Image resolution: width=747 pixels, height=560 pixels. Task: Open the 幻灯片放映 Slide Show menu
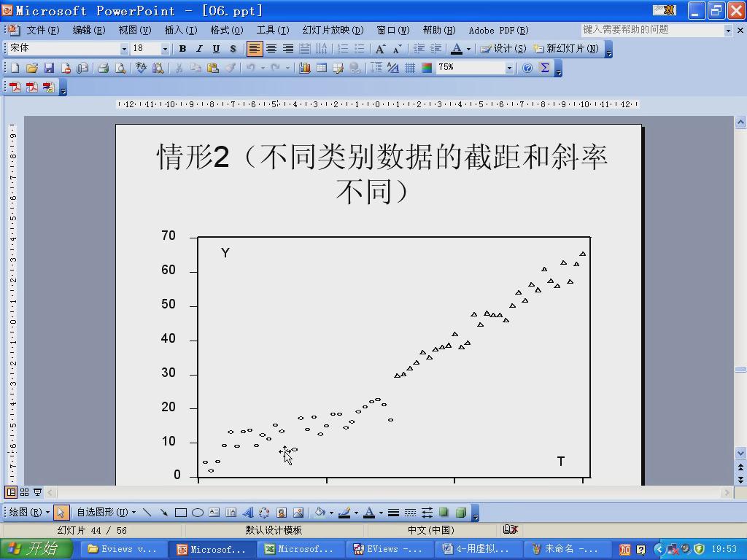pos(333,30)
